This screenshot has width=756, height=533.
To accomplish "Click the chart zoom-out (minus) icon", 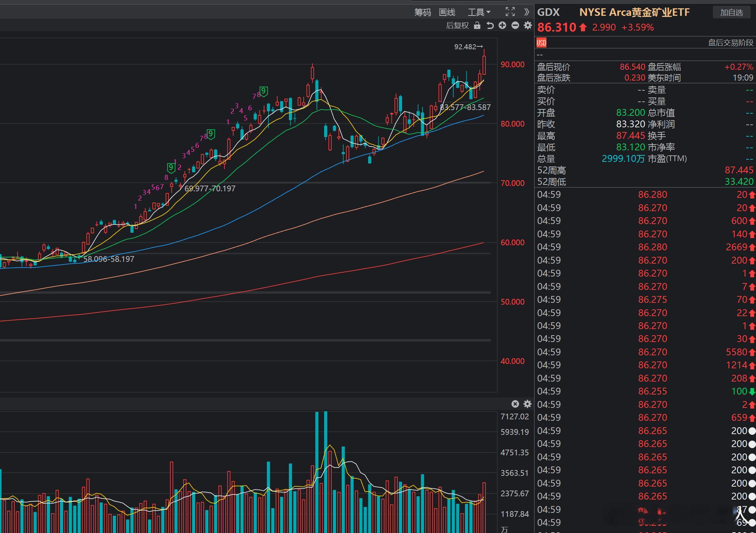I will [515, 26].
